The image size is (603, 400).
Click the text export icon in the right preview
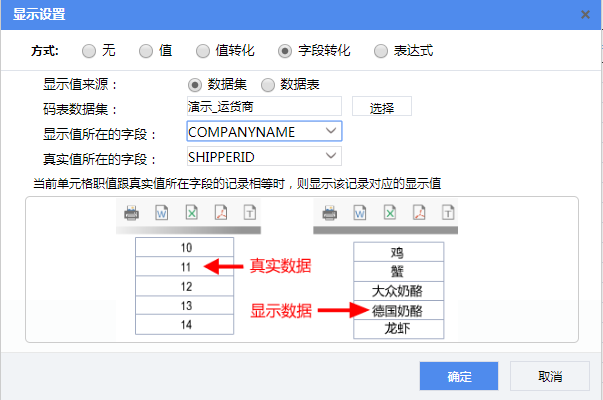(449, 213)
